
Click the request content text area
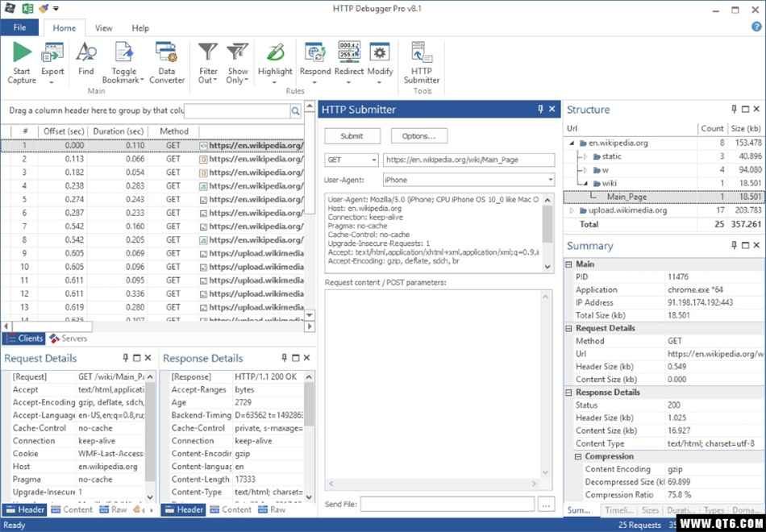point(438,390)
